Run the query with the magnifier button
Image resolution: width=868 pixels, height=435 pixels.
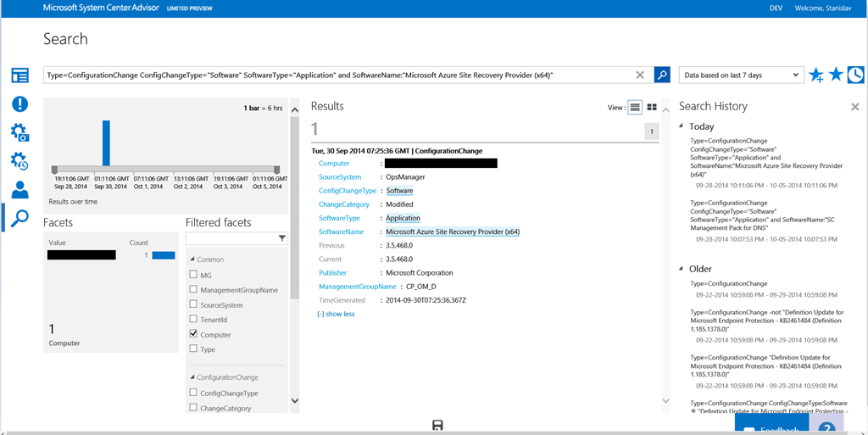[x=662, y=75]
